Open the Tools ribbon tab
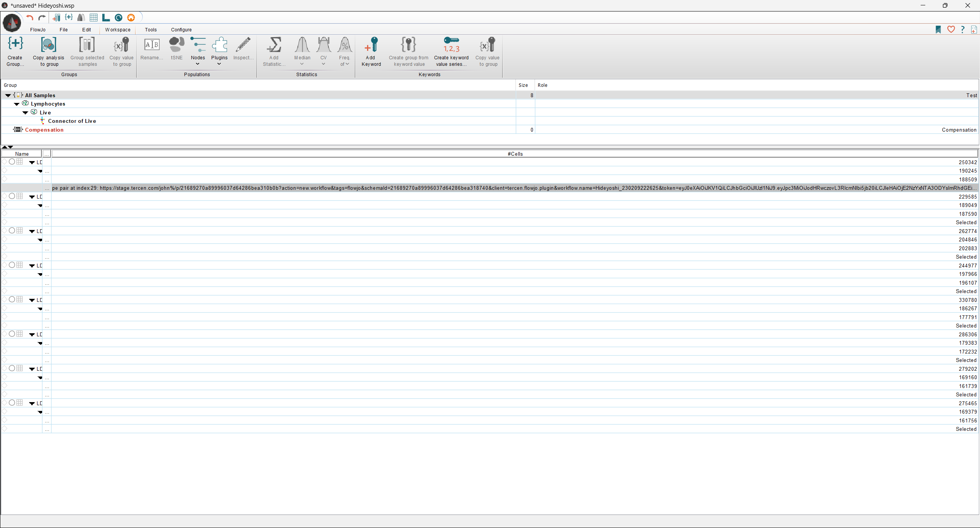This screenshot has width=980, height=528. click(151, 30)
